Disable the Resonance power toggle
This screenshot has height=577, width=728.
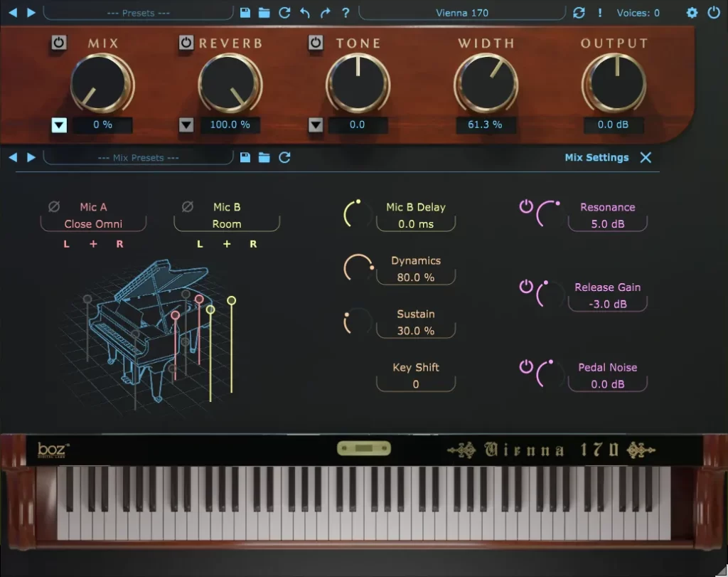526,206
